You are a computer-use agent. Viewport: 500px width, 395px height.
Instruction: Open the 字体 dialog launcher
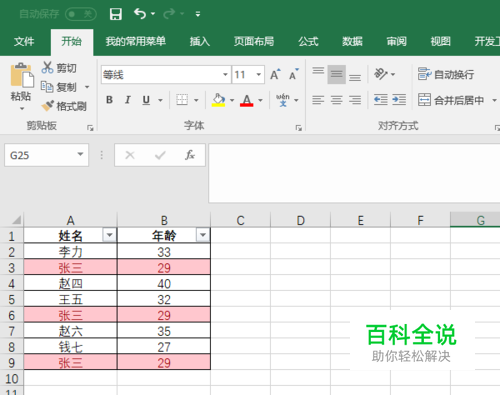(298, 128)
